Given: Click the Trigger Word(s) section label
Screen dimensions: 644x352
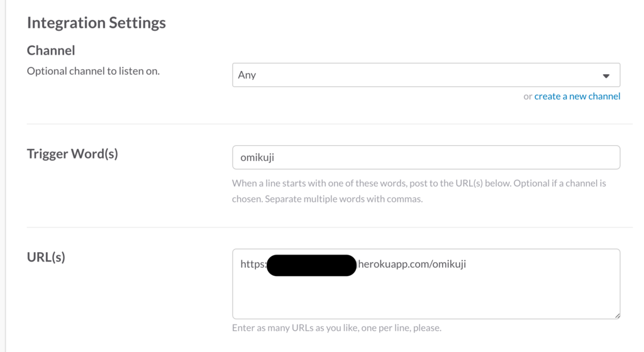Looking at the screenshot, I should coord(72,153).
